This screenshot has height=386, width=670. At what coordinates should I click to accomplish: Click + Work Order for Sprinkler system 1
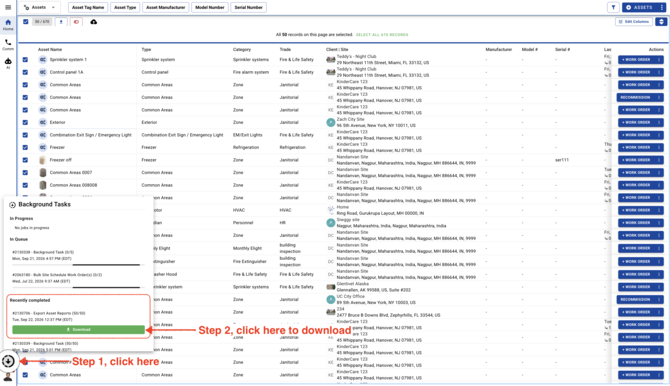coord(636,60)
